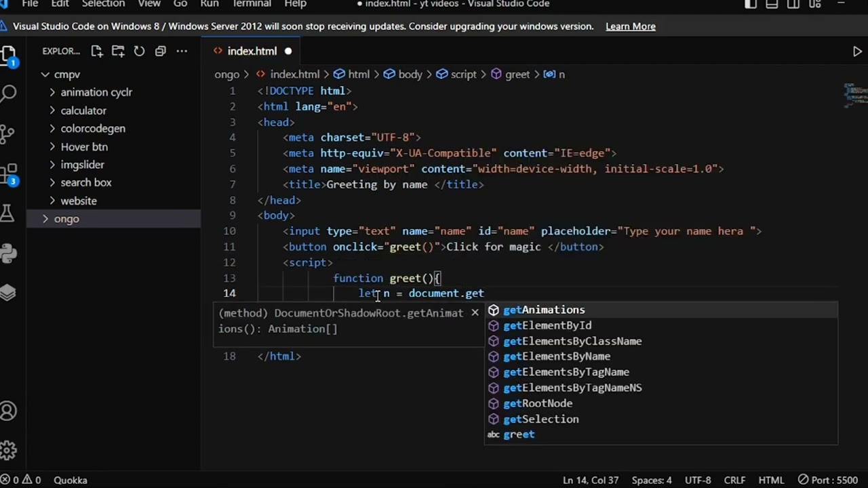The width and height of the screenshot is (868, 488).
Task: Refresh the Explorer file tree
Action: [139, 51]
